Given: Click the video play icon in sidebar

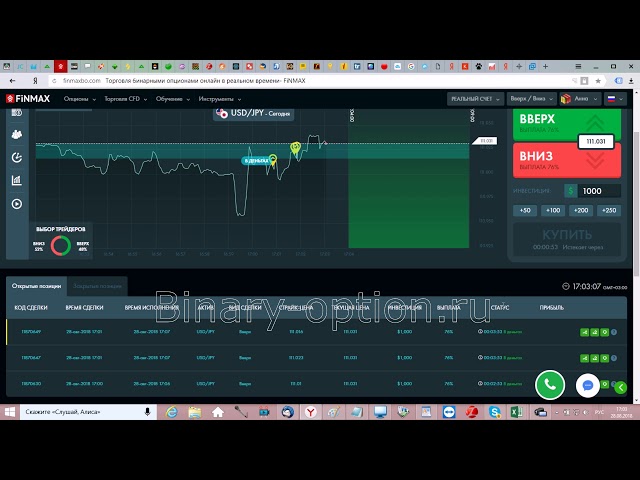Looking at the screenshot, I should pos(16,204).
